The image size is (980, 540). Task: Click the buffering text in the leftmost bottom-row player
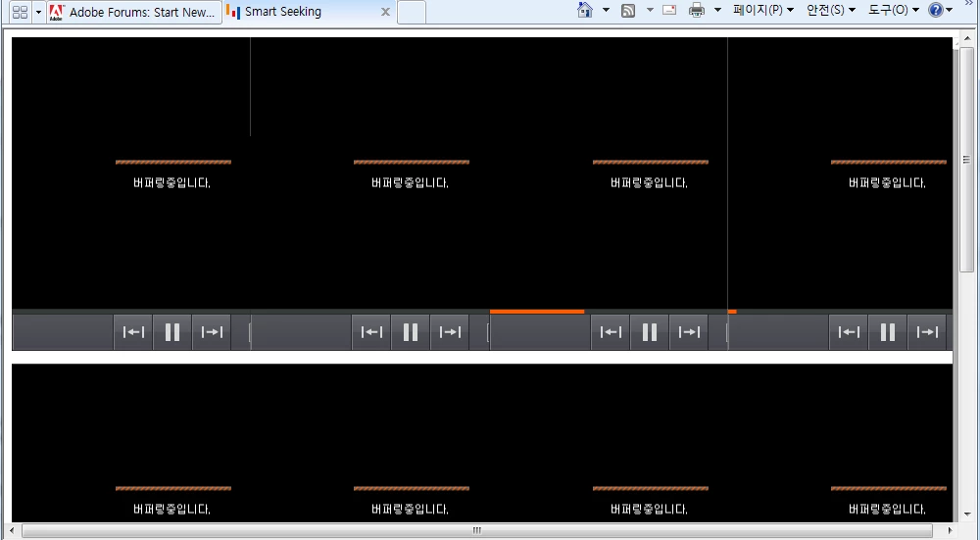[x=171, y=509]
